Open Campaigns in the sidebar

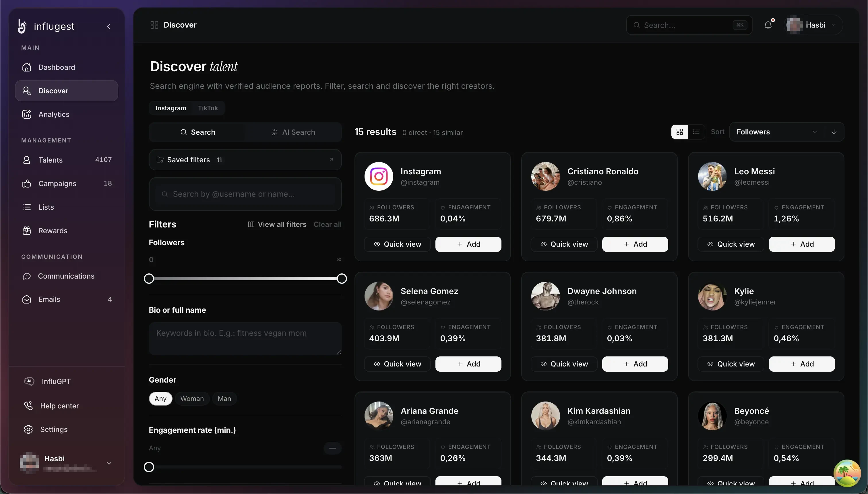(67, 184)
